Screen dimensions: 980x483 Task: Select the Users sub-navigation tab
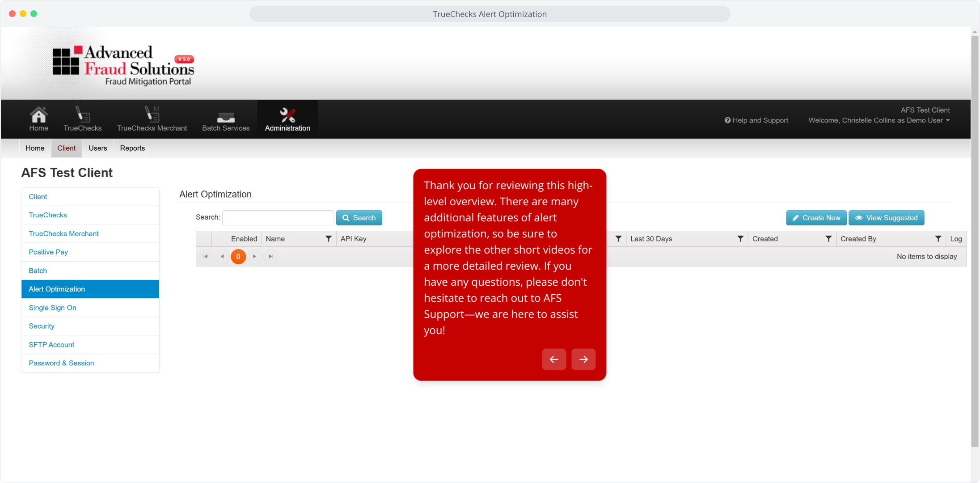tap(97, 148)
